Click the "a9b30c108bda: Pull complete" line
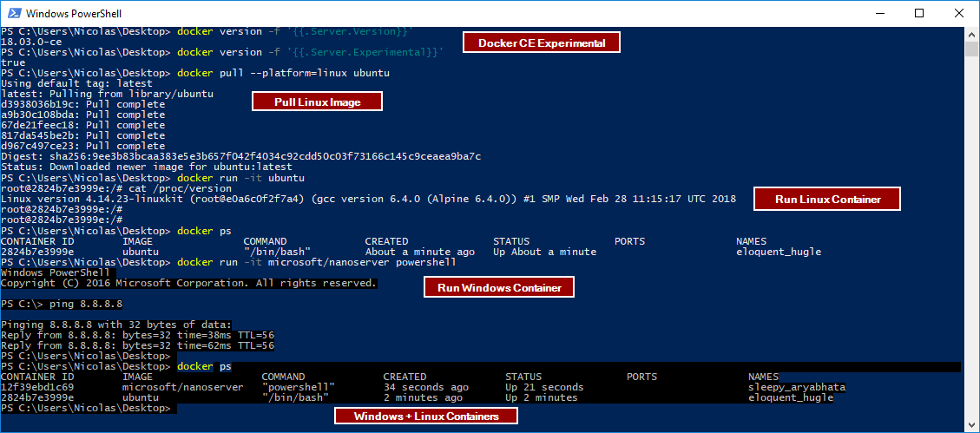 pos(83,115)
